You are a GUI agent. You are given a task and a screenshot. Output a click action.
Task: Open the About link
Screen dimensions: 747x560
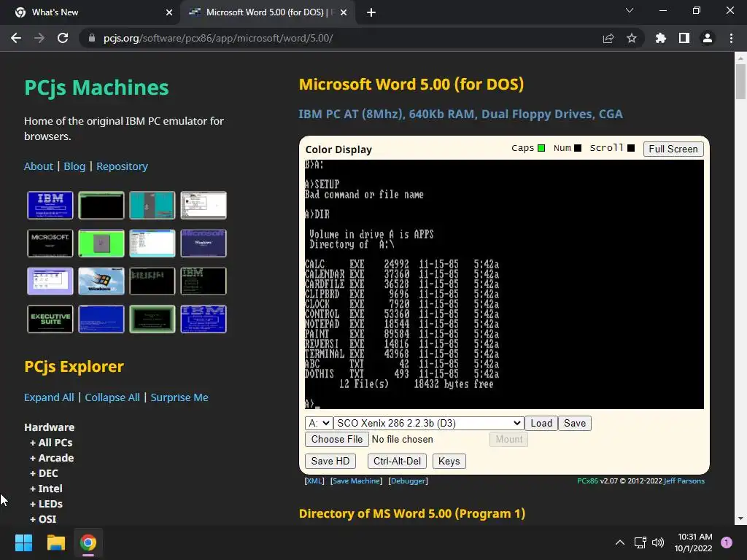pos(39,166)
